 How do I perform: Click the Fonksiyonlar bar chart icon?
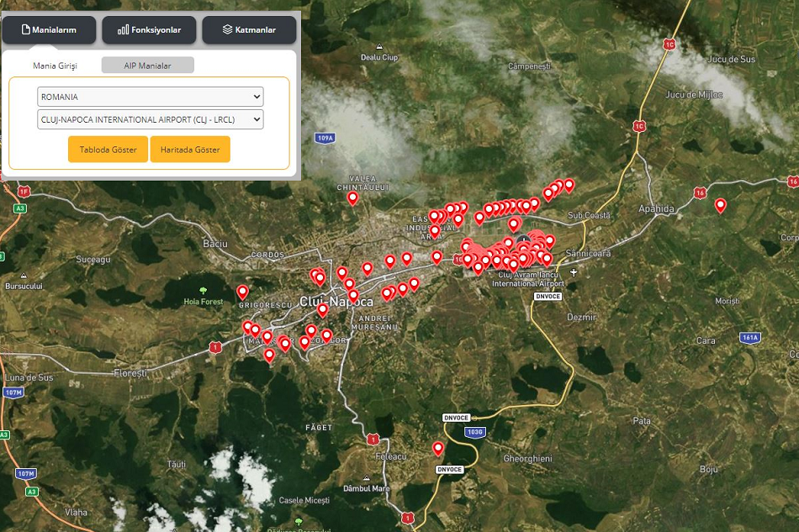124,29
